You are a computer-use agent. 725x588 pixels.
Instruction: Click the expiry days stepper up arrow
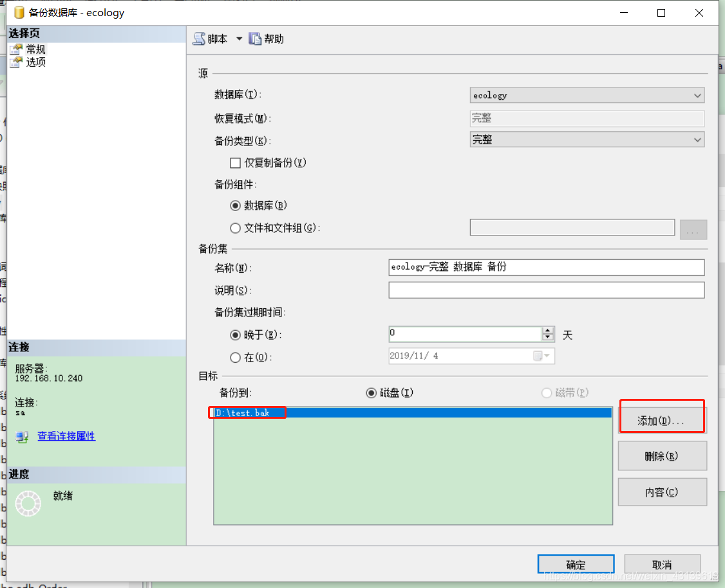coord(548,330)
